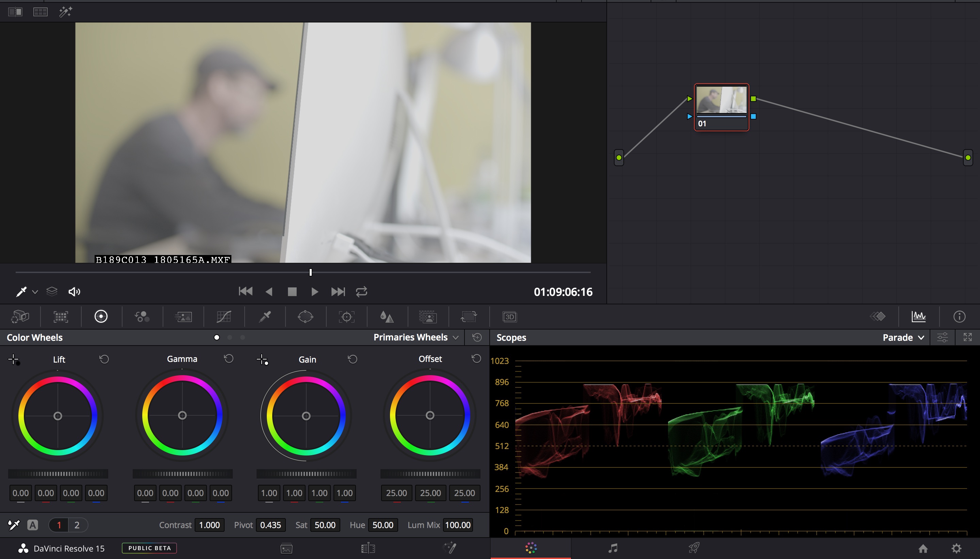Open the RGB Mixer palette
The image size is (980, 559).
(x=142, y=317)
